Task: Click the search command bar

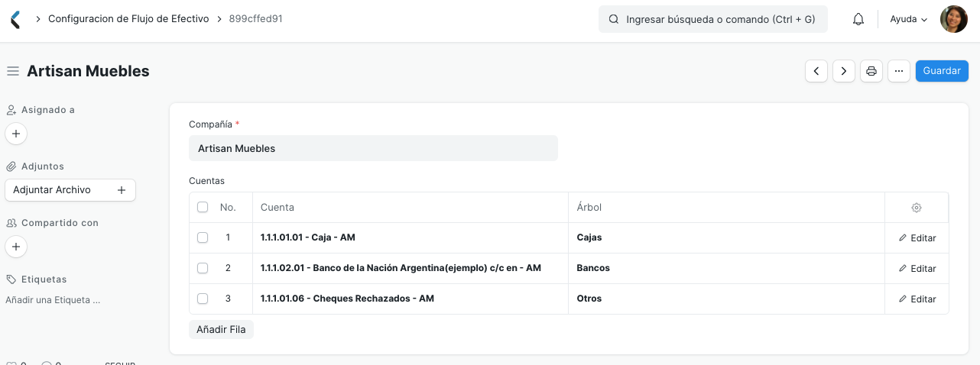Action: click(x=713, y=19)
